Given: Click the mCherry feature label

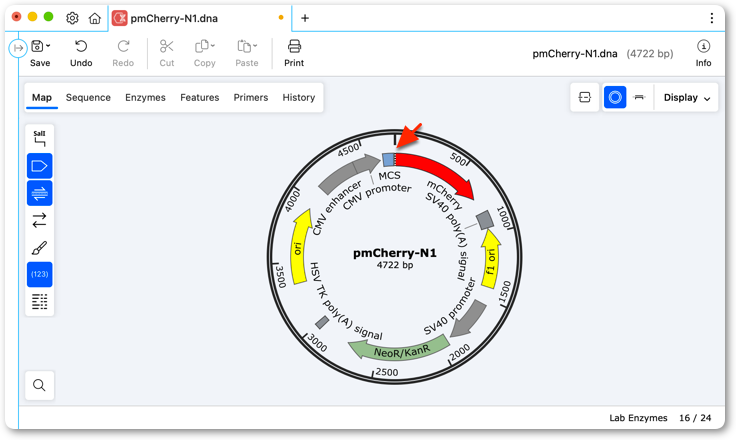Looking at the screenshot, I should pyautogui.click(x=445, y=194).
